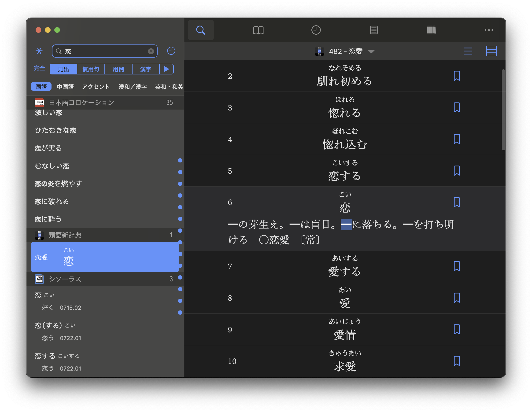Viewport: 532px width, 412px height.
Task: Open the 恋に破れる collocation result
Action: click(x=52, y=201)
